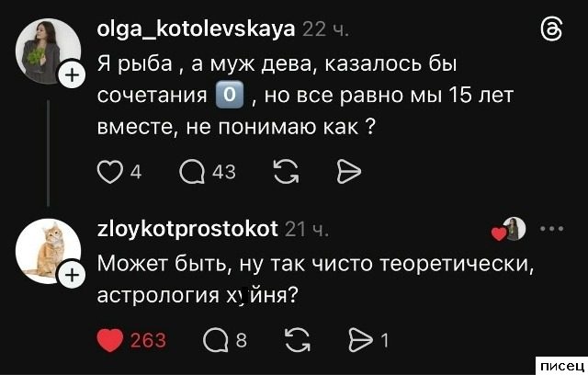
Task: Open replies on olga_kotolevskaya's post
Action: (194, 171)
